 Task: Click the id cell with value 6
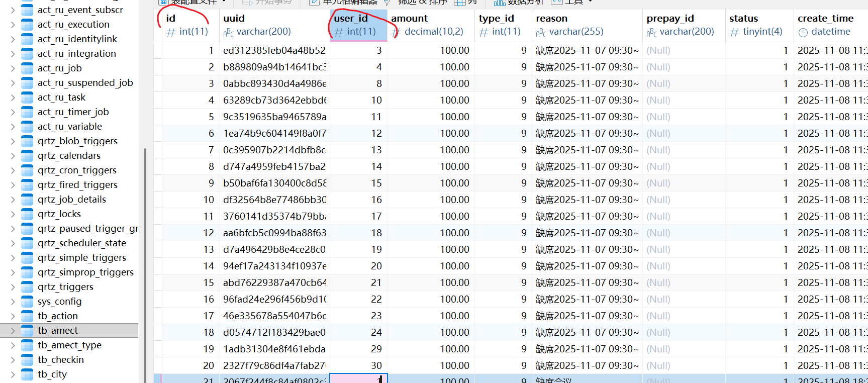pos(190,134)
